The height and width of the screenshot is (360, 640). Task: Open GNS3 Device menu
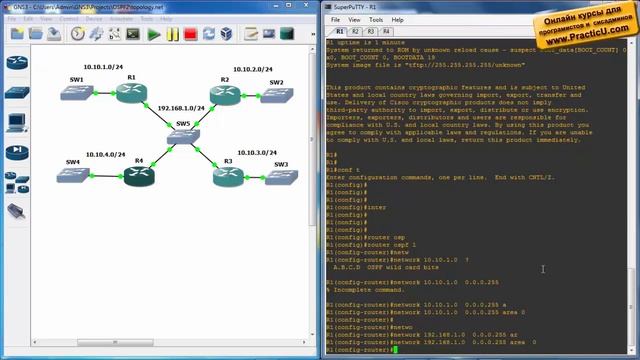[x=94, y=19]
